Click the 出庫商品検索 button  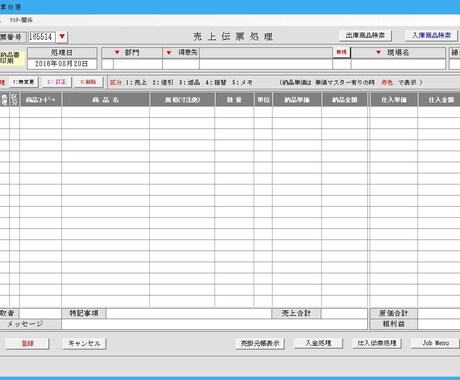tap(365, 35)
